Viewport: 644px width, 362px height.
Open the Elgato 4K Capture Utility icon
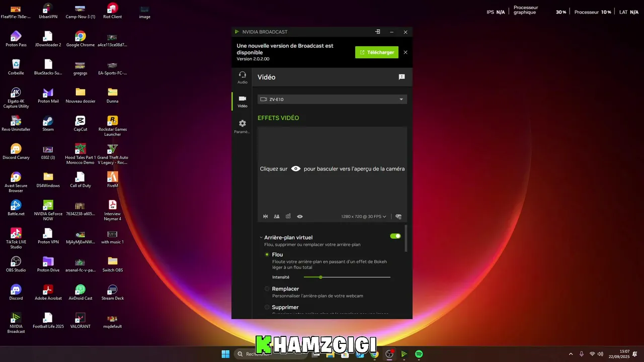[16, 98]
